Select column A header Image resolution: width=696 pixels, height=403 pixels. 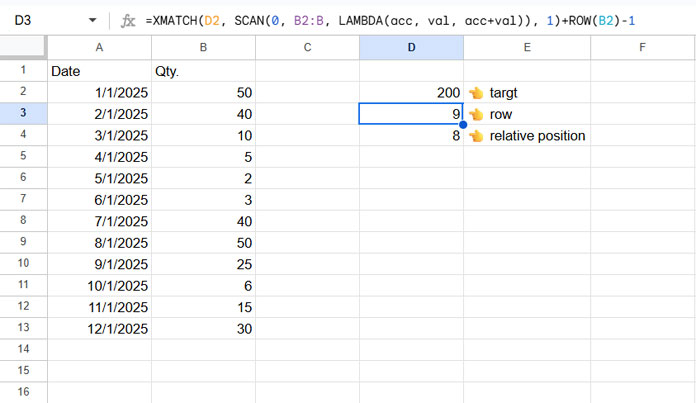point(99,47)
